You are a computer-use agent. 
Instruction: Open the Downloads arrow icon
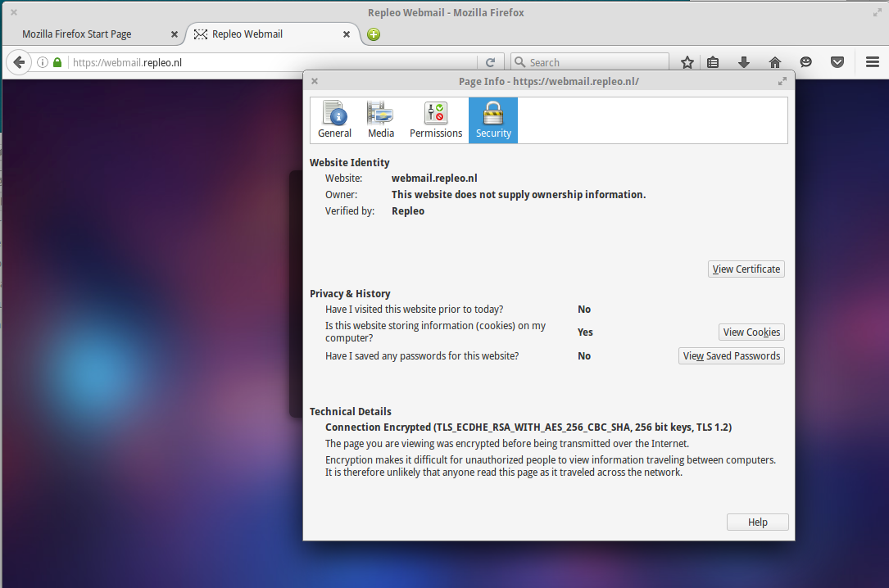(744, 62)
